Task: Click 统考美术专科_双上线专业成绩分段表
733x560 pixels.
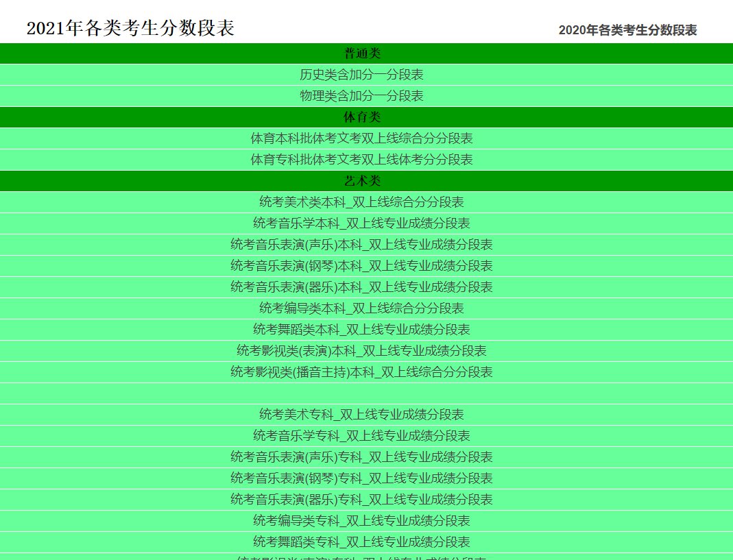Action: click(361, 415)
